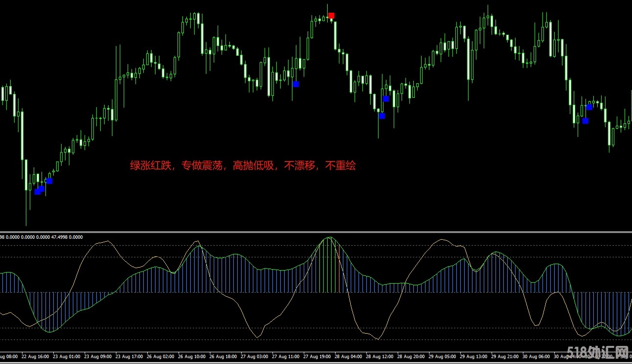Click the red sell signal square marker
This screenshot has width=632, height=364.
click(332, 16)
